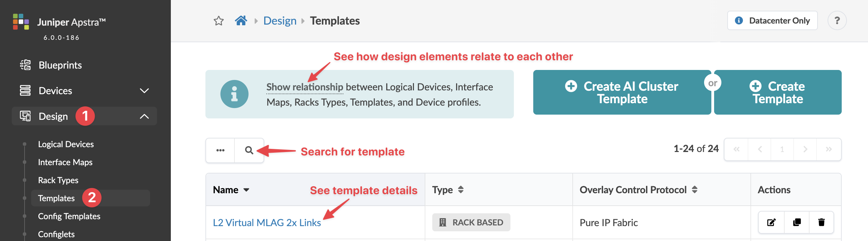Image resolution: width=868 pixels, height=241 pixels.
Task: Open Blueprints in the sidebar
Action: tap(60, 65)
